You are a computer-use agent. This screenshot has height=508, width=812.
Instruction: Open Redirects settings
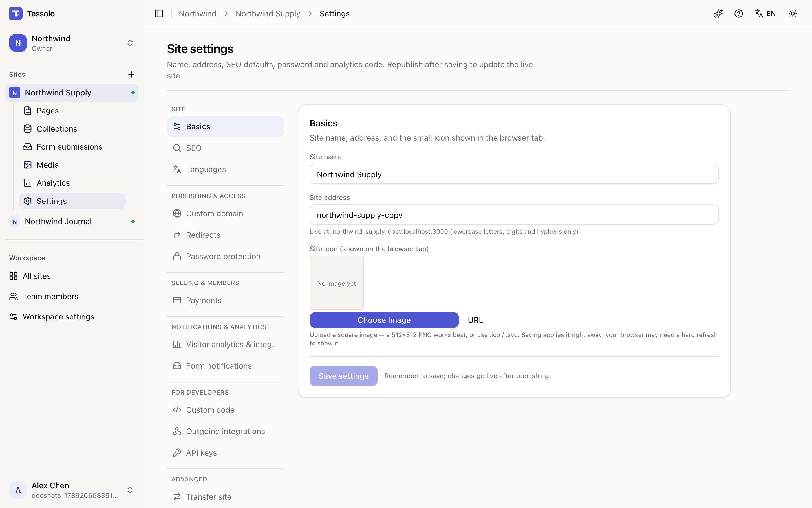click(x=226, y=235)
